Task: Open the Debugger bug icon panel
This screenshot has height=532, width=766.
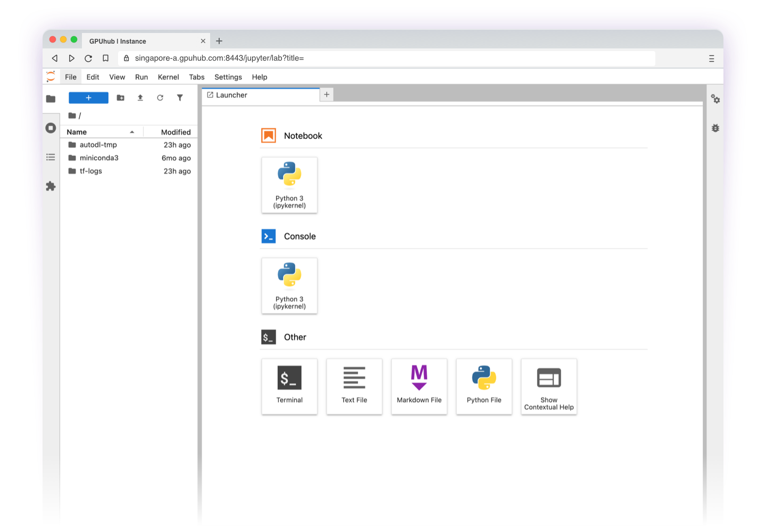Action: [x=715, y=128]
